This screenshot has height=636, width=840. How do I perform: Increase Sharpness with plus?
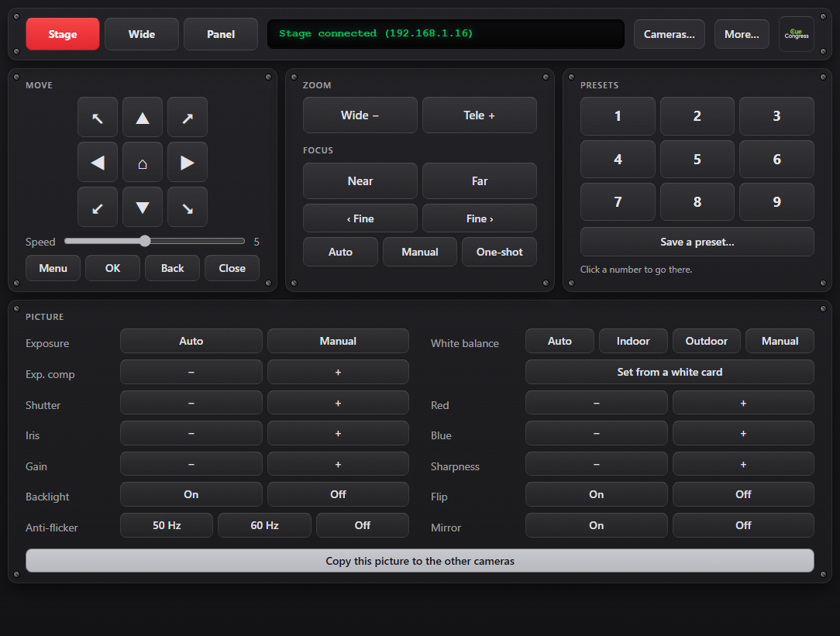pos(744,464)
